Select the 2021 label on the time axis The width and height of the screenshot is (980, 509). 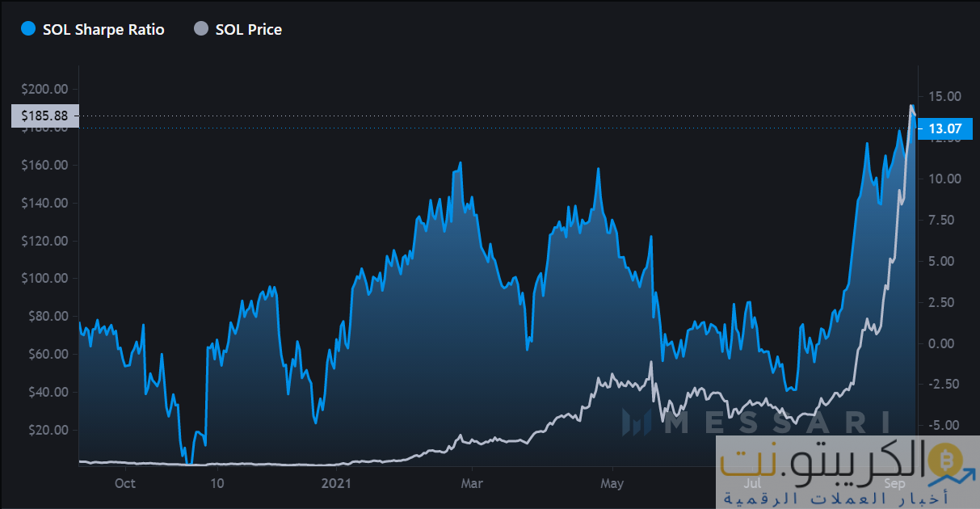pyautogui.click(x=336, y=484)
